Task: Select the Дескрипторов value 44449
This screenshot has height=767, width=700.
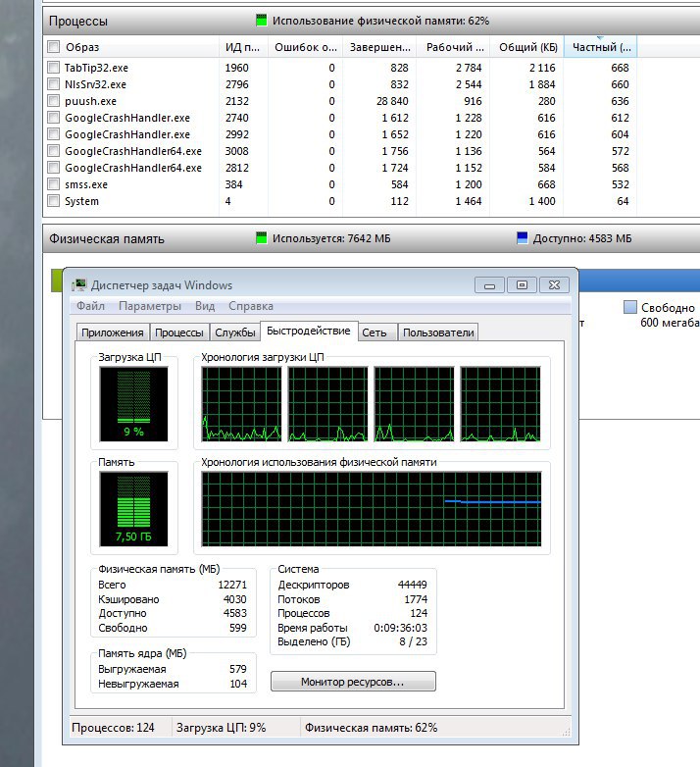Action: (x=413, y=585)
